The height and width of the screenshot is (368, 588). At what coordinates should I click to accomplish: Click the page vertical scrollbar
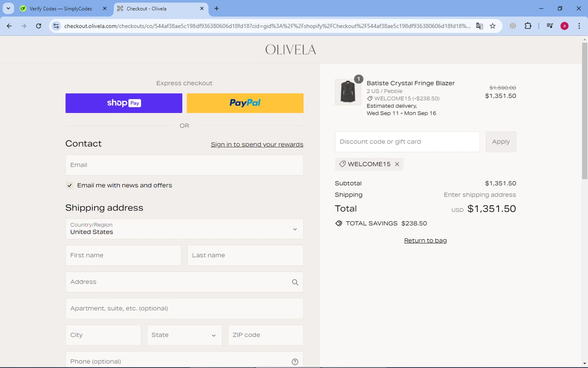[584, 111]
